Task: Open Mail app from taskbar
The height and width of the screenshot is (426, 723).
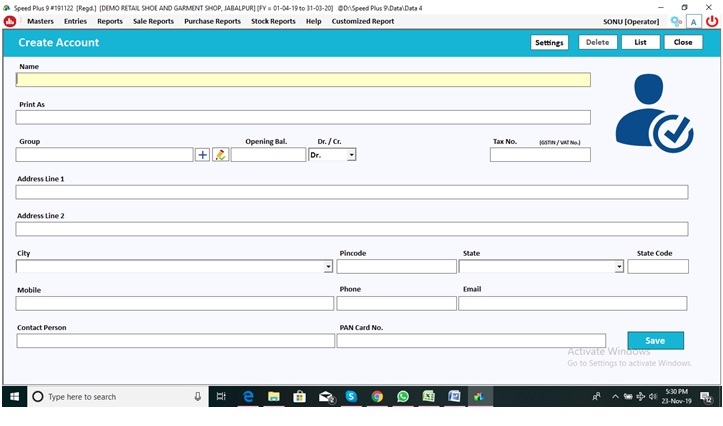Action: pyautogui.click(x=326, y=396)
